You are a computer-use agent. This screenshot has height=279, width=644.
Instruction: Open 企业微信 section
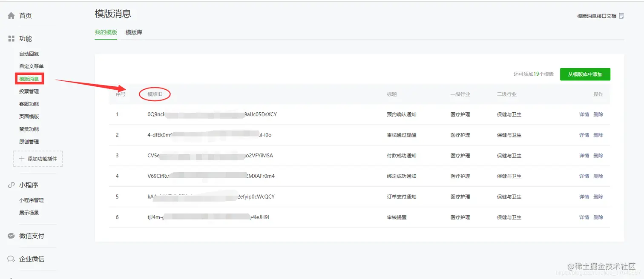point(32,259)
